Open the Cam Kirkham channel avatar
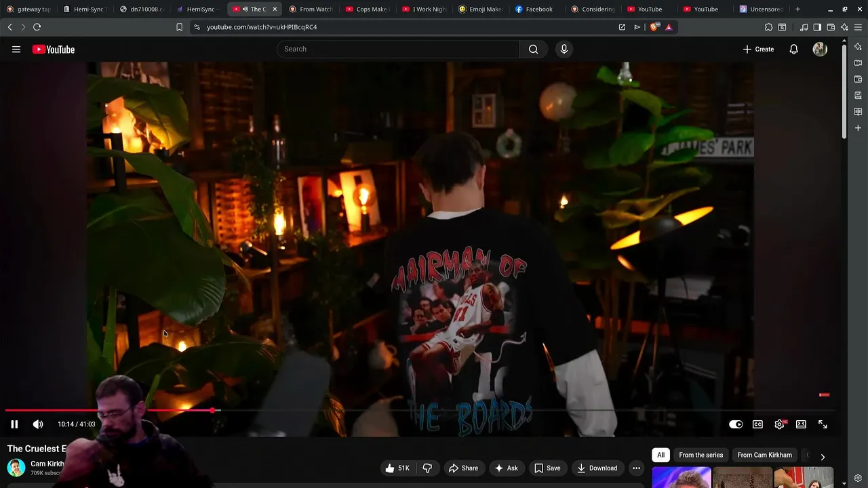The width and height of the screenshot is (868, 488). click(x=16, y=468)
